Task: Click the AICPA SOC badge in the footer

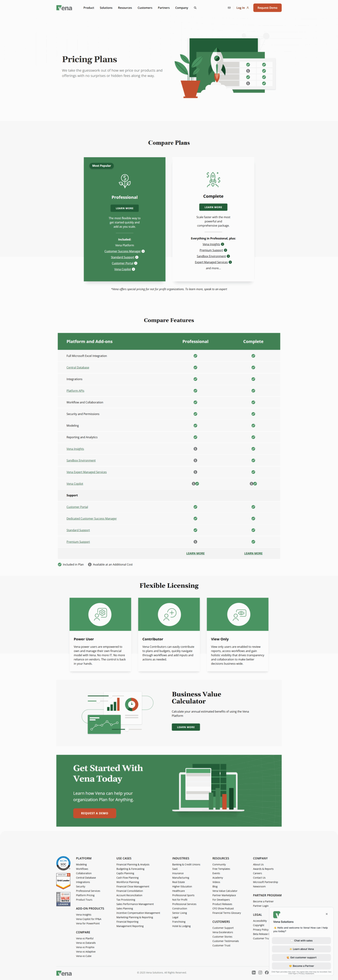Action: (x=63, y=864)
